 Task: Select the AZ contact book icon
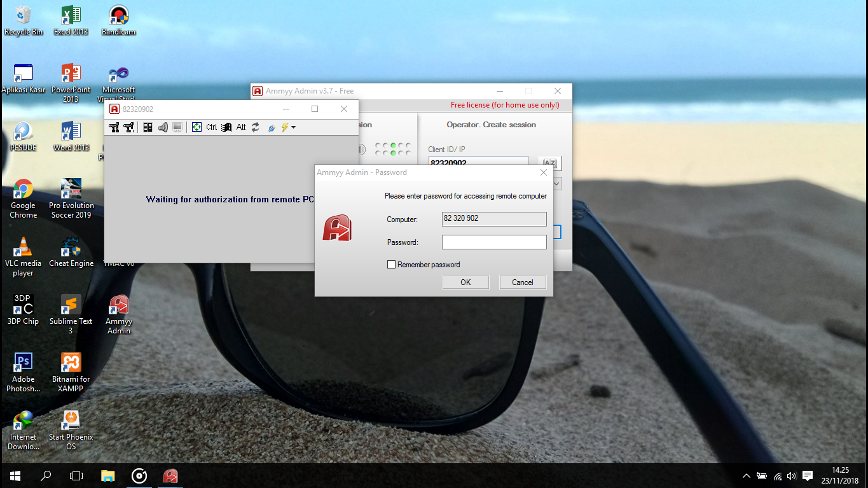click(x=551, y=164)
